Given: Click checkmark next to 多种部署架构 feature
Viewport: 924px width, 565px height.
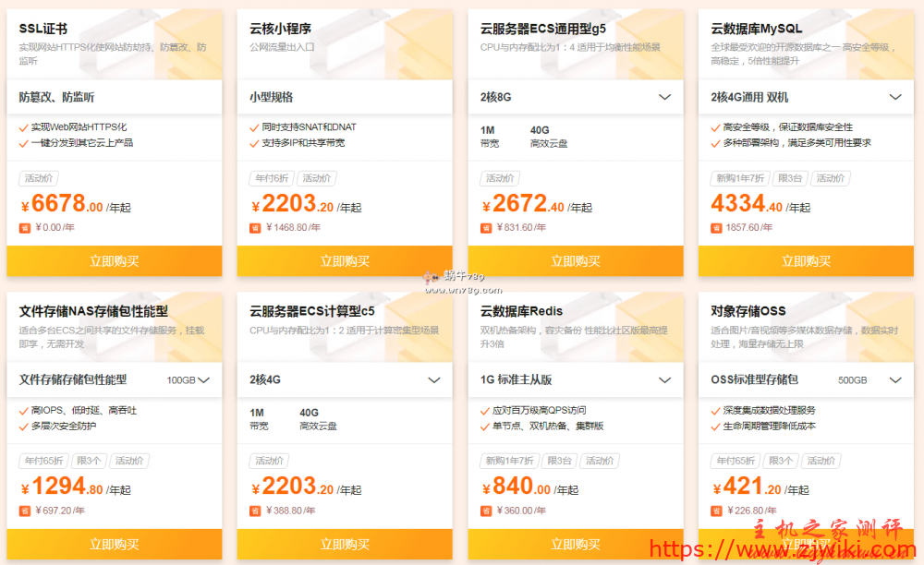Looking at the screenshot, I should tap(715, 144).
